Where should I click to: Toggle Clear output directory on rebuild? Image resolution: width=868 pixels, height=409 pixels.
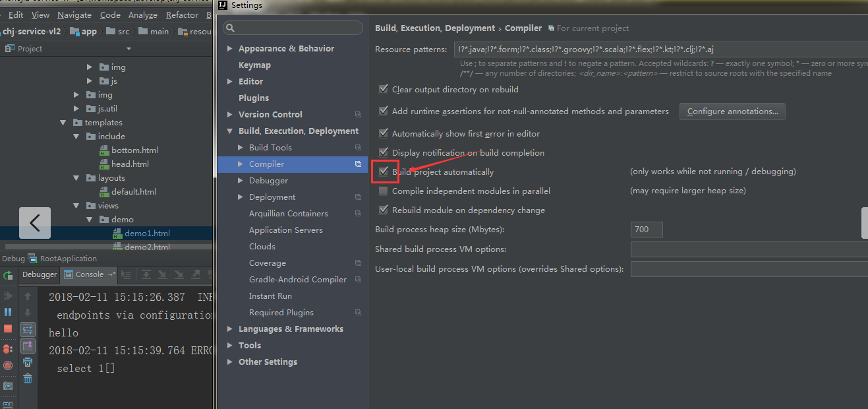coord(384,89)
